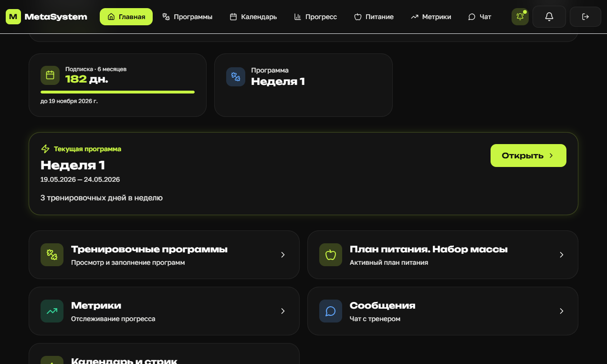This screenshot has height=364, width=607.
Task: Click the trend arrow Метрики card icon
Action: click(x=52, y=311)
